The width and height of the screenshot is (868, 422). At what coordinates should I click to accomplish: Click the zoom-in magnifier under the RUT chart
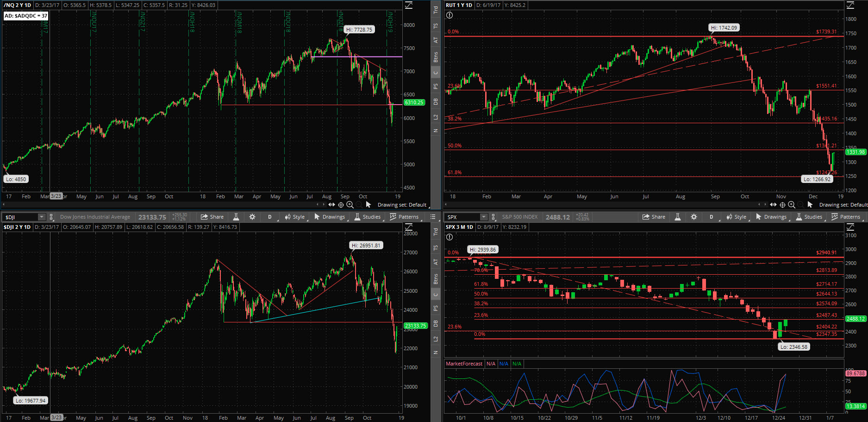click(792, 204)
